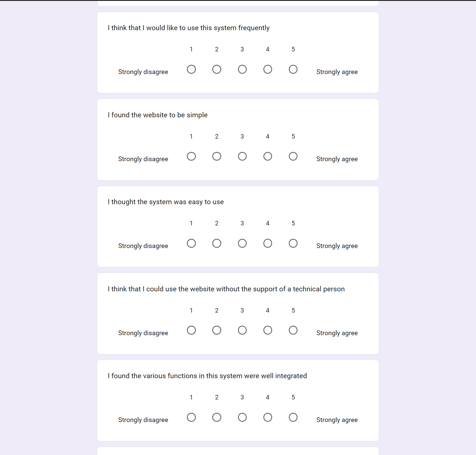Choose 4 for functions well integrated
The image size is (476, 455).
pyautogui.click(x=268, y=417)
